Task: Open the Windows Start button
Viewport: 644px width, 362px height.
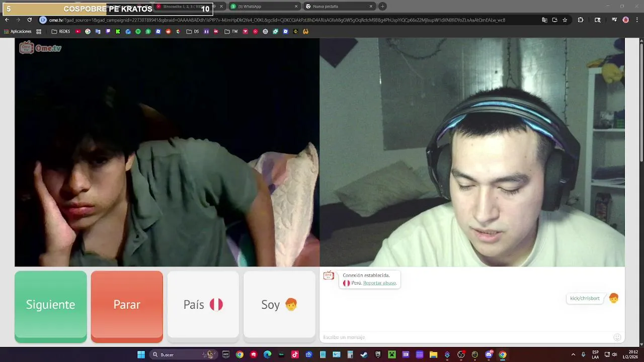Action: tap(141, 354)
